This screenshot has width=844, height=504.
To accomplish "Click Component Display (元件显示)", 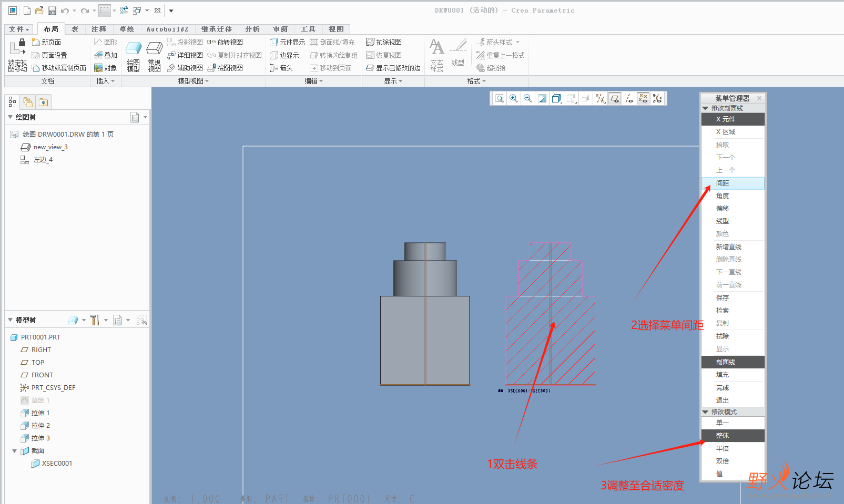I will point(288,42).
